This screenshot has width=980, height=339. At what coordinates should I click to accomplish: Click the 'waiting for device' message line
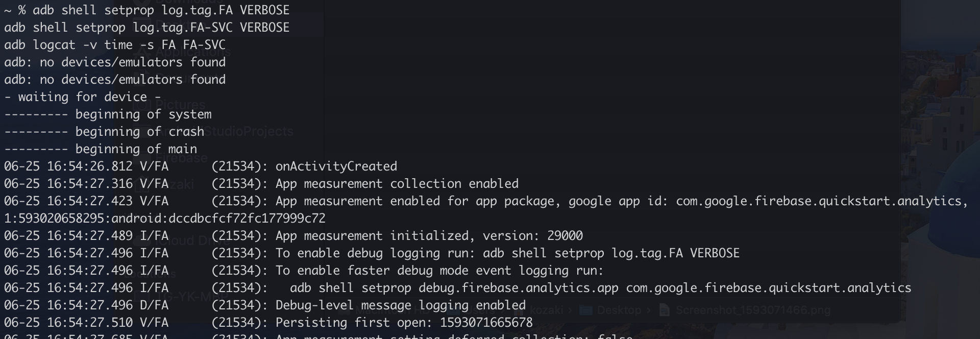point(83,97)
